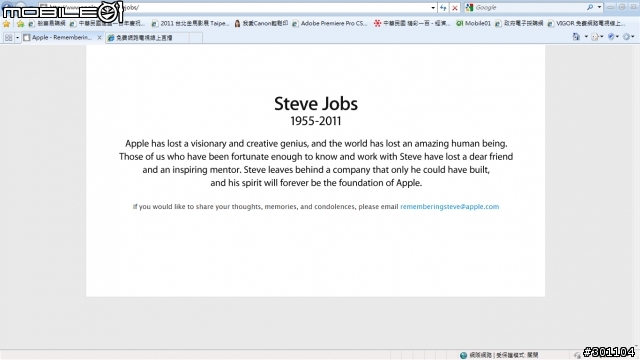Viewport: 640px width, 360px height.
Task: Click the Steve Jobs heading
Action: [x=316, y=104]
